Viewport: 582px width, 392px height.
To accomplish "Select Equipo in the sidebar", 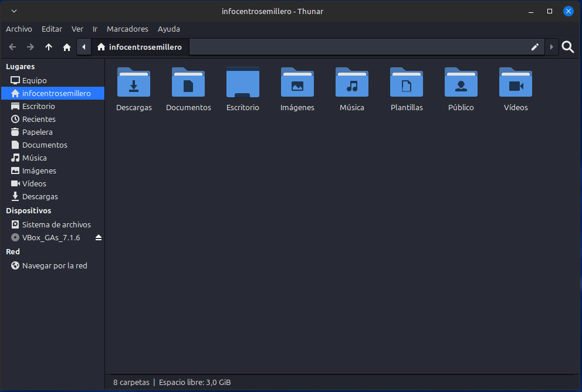I will coord(53,80).
